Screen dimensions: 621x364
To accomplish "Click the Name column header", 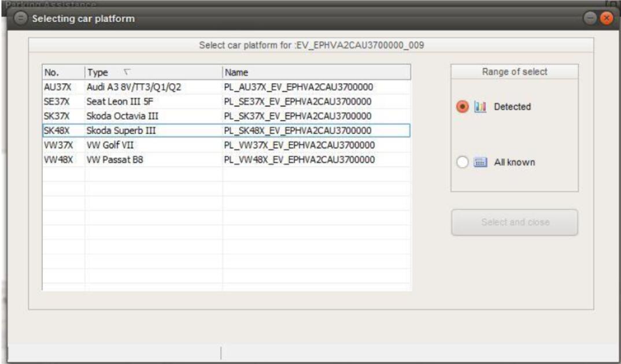I will coord(316,72).
